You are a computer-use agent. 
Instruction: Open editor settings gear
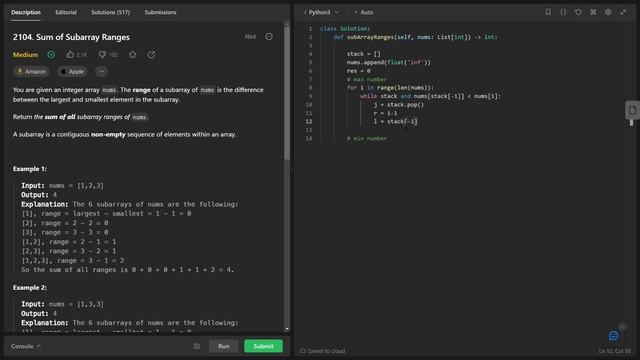(x=608, y=12)
